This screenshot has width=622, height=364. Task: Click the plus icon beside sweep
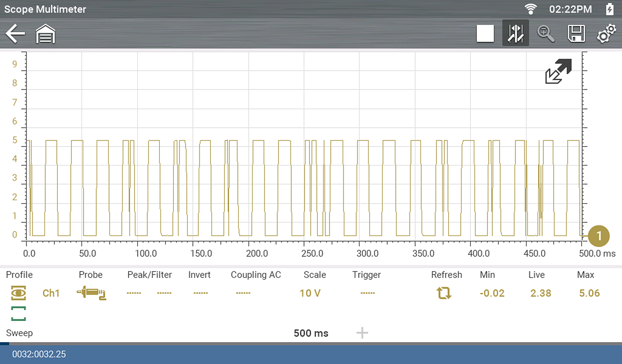[x=362, y=333]
